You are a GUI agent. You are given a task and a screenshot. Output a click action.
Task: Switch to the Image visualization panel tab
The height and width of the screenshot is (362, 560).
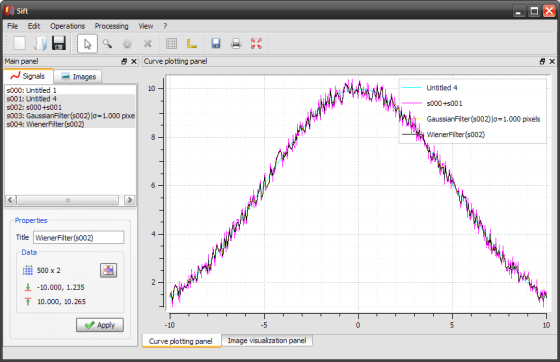267,341
